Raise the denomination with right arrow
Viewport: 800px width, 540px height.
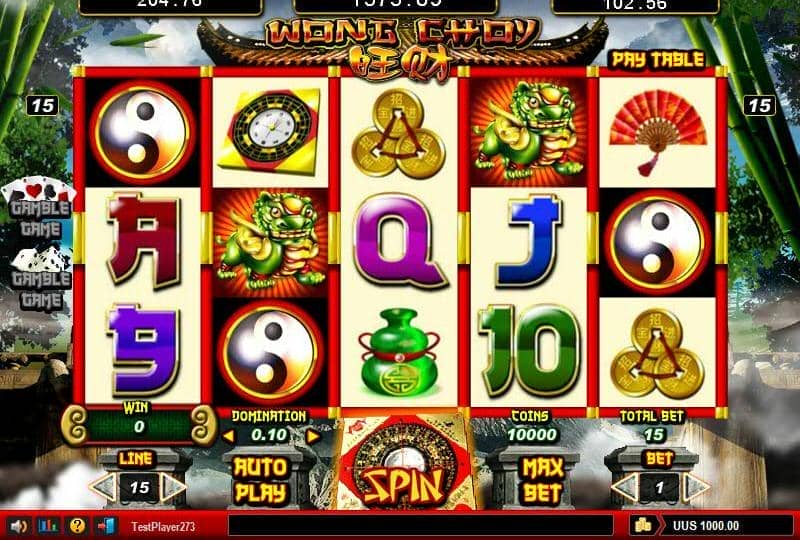tap(313, 436)
